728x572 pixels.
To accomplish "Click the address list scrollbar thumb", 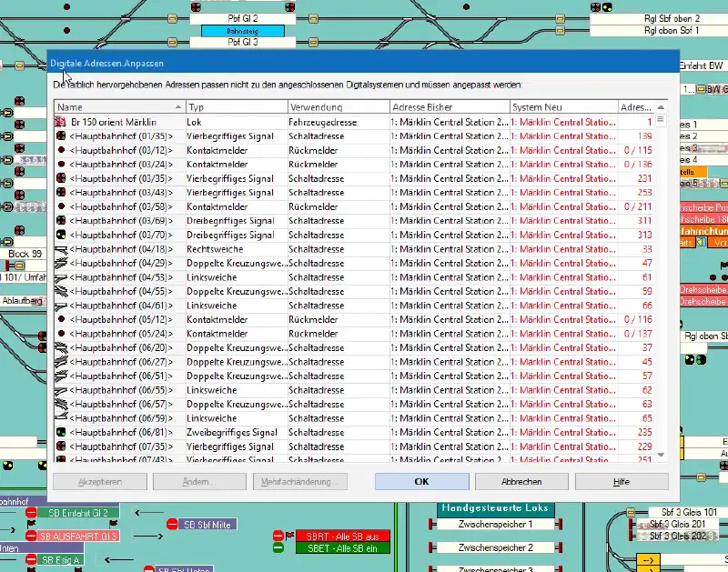I will click(661, 120).
